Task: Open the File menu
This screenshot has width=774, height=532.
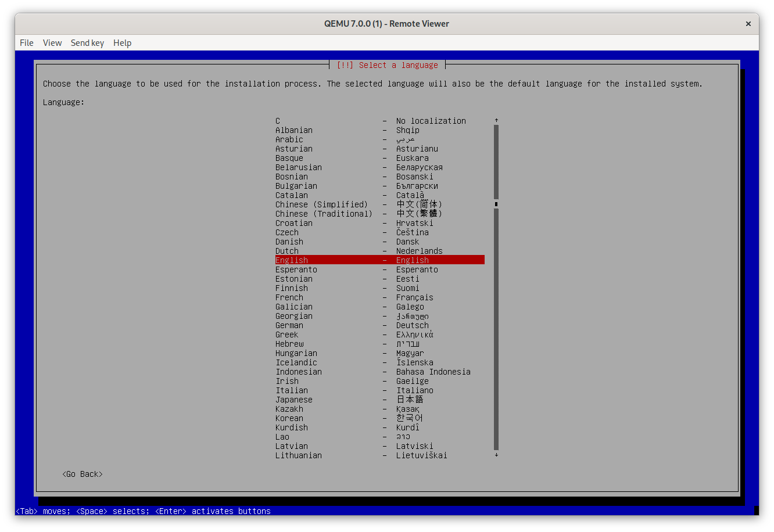Action: tap(26, 43)
